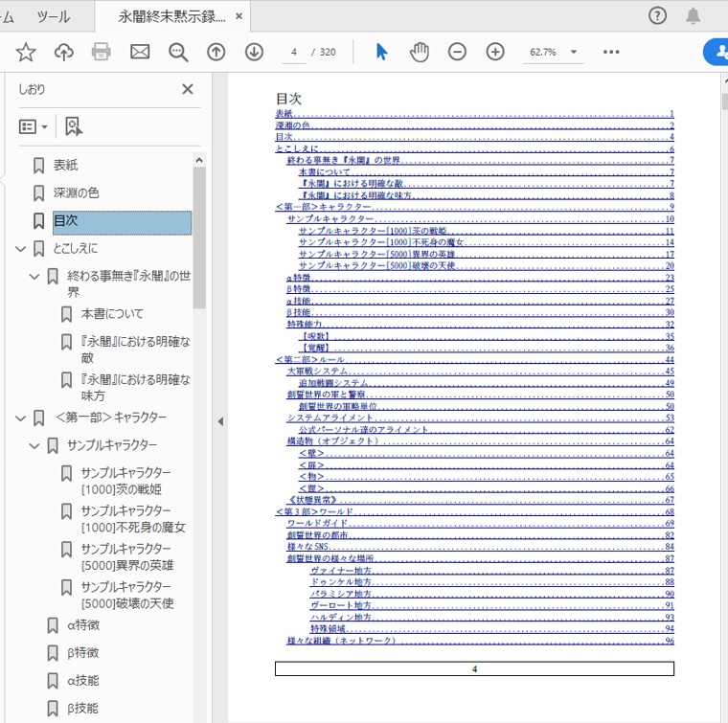Follow ヴァイナー地方 link in contents

(492, 571)
